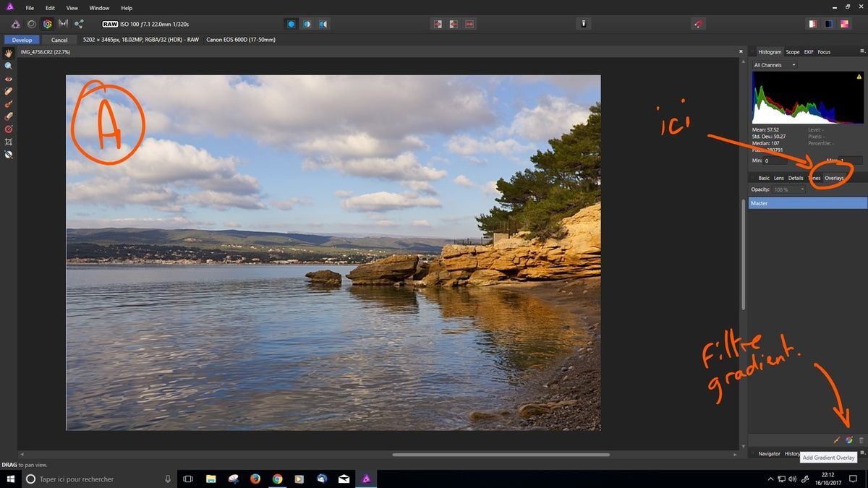Screen dimensions: 868x488
Task: Open the Histogram panel preferences menu
Action: (x=862, y=51)
